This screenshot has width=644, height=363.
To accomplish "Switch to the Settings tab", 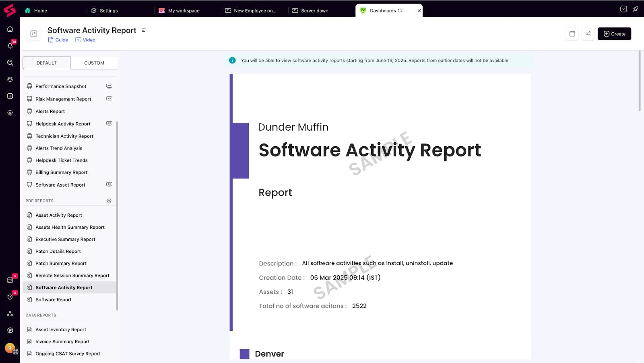I will point(105,10).
